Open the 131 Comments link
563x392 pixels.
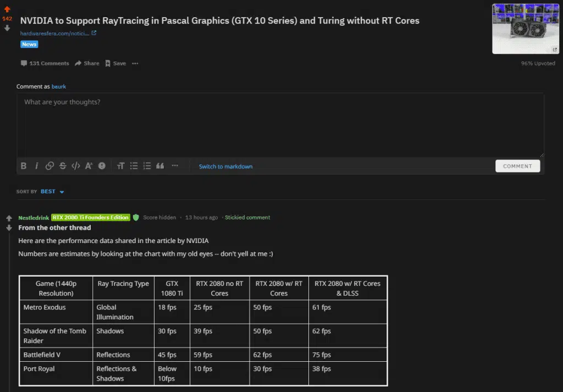[45, 63]
